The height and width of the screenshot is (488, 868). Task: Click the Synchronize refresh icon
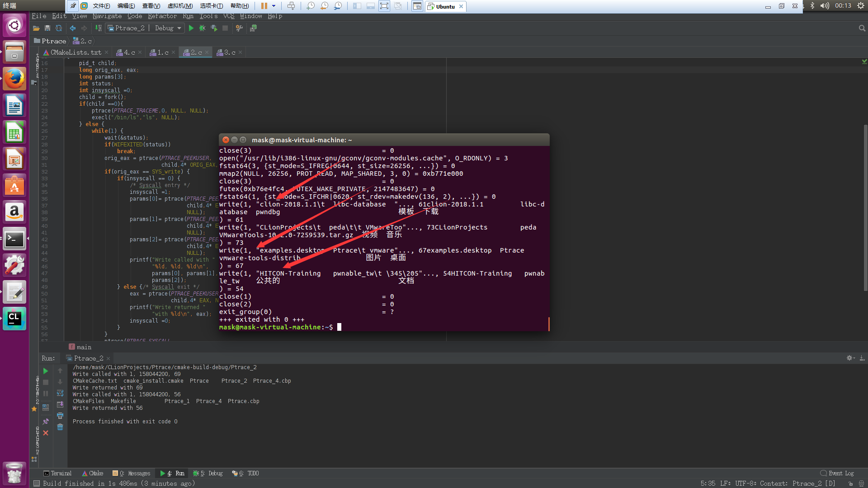(59, 28)
